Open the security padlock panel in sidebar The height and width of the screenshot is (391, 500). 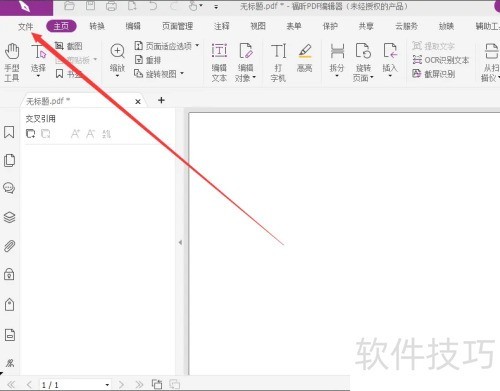click(x=9, y=274)
